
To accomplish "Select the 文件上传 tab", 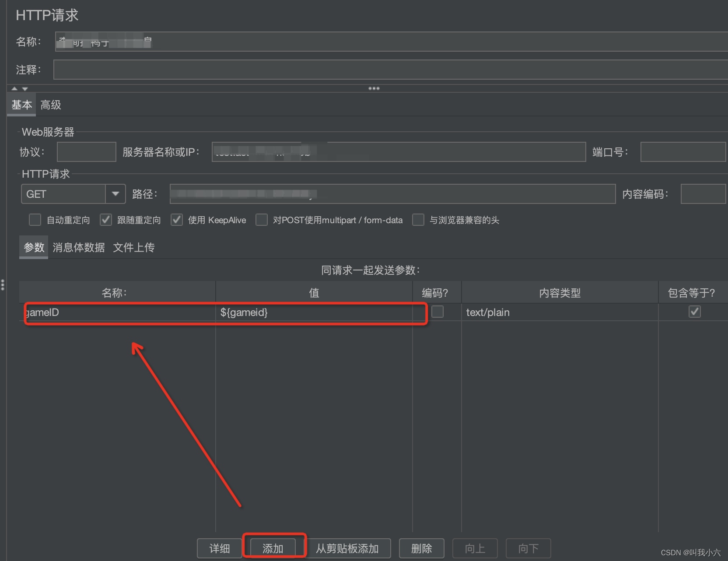I will coord(134,247).
